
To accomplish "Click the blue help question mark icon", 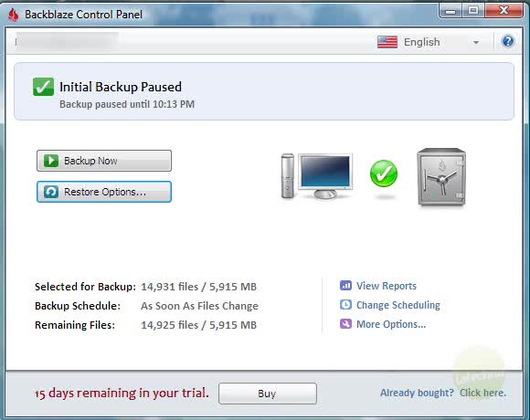I will click(508, 41).
